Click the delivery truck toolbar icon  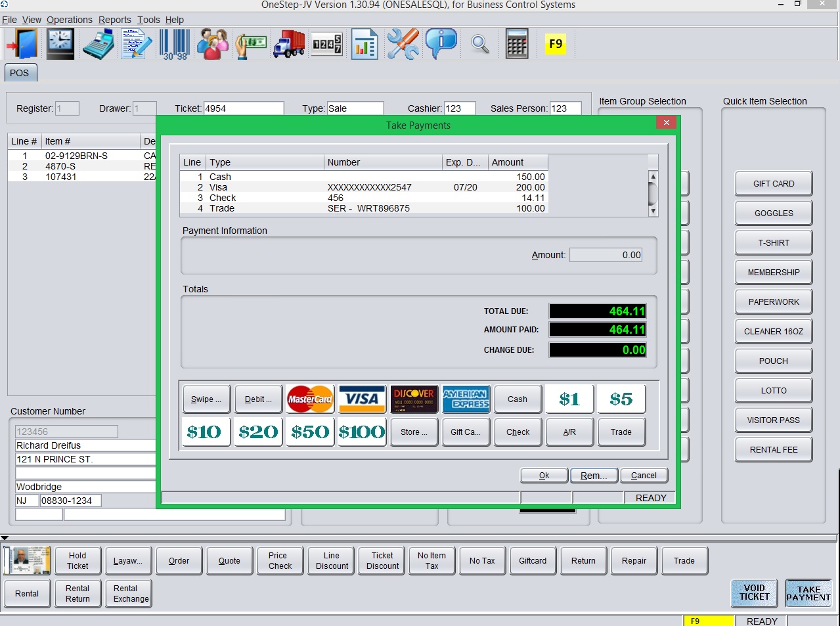(x=288, y=44)
